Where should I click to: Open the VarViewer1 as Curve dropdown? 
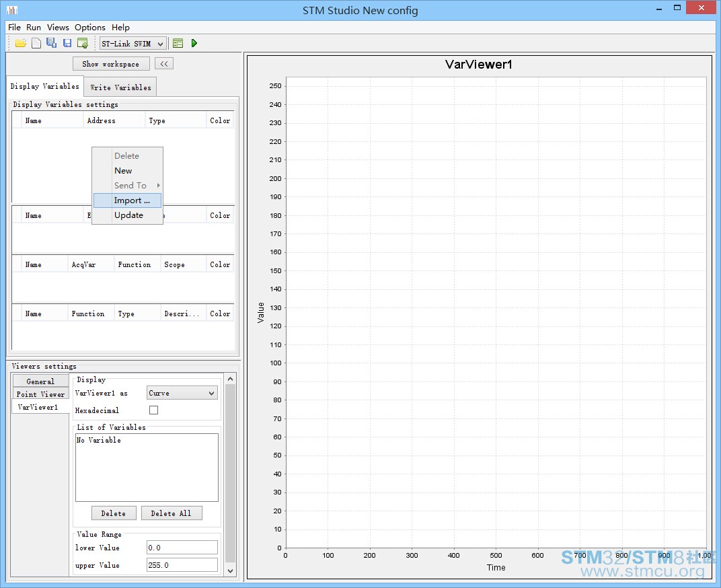[182, 393]
